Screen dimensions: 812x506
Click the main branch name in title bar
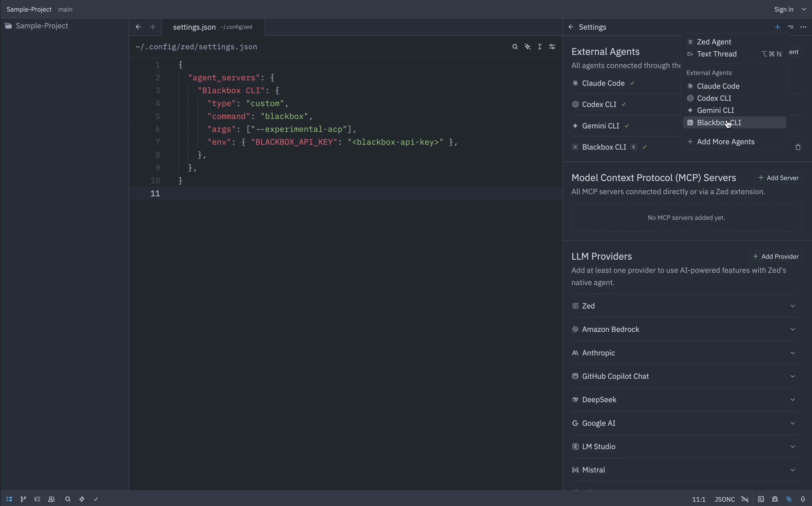pos(65,9)
